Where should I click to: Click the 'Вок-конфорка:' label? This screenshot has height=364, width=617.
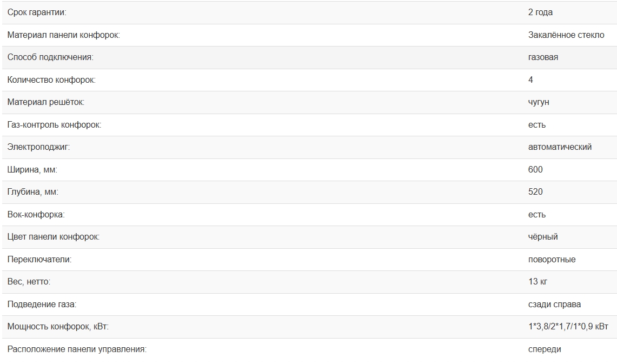click(36, 215)
